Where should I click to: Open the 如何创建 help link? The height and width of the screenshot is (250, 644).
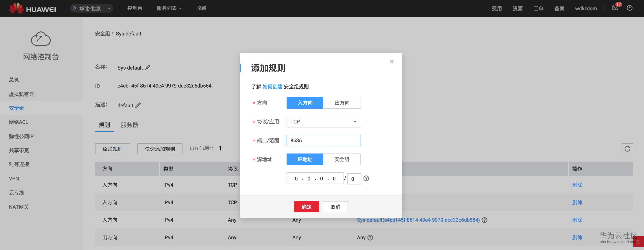tap(272, 87)
